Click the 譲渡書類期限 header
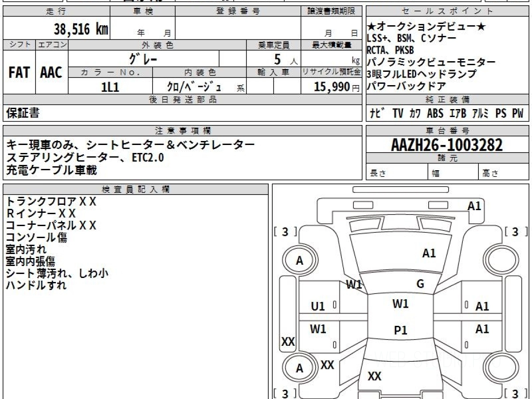Screen dimensions: 532x399 coord(331,11)
